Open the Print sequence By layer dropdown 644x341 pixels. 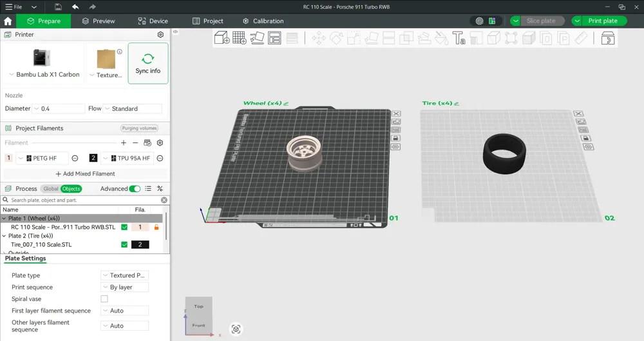coord(124,287)
